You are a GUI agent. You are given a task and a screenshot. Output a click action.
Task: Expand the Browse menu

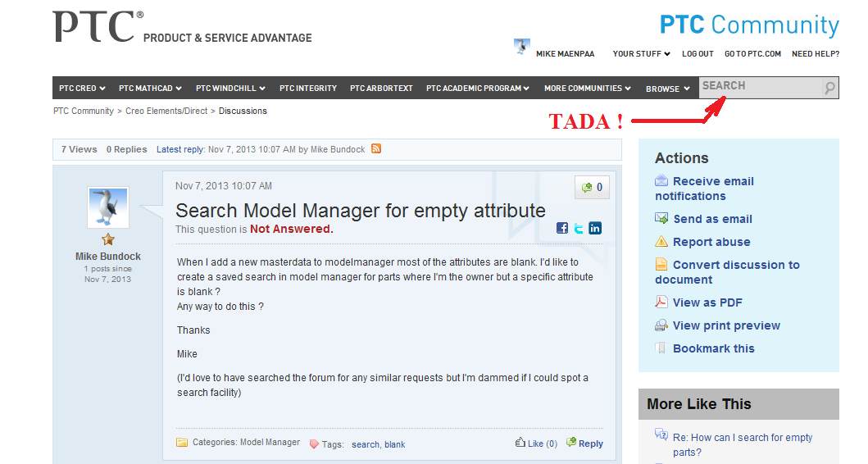[x=668, y=89]
